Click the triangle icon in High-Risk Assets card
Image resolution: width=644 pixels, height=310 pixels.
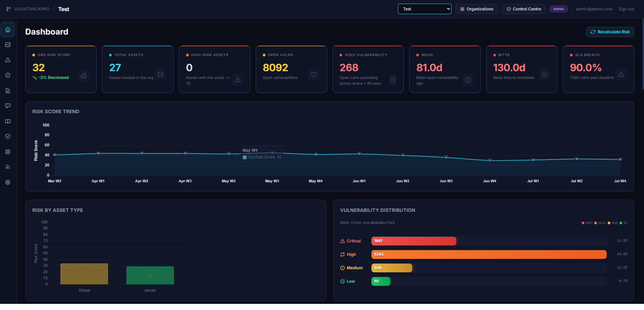[x=237, y=80]
